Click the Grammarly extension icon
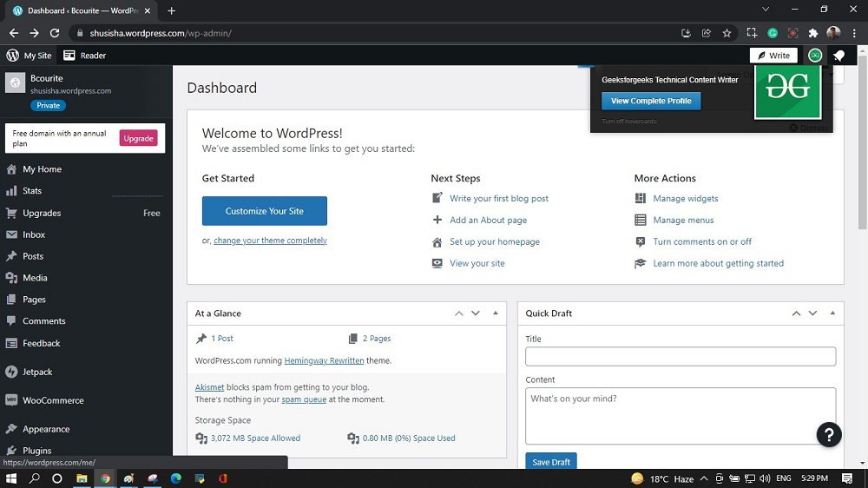Viewport: 868px width, 488px height. point(773,33)
